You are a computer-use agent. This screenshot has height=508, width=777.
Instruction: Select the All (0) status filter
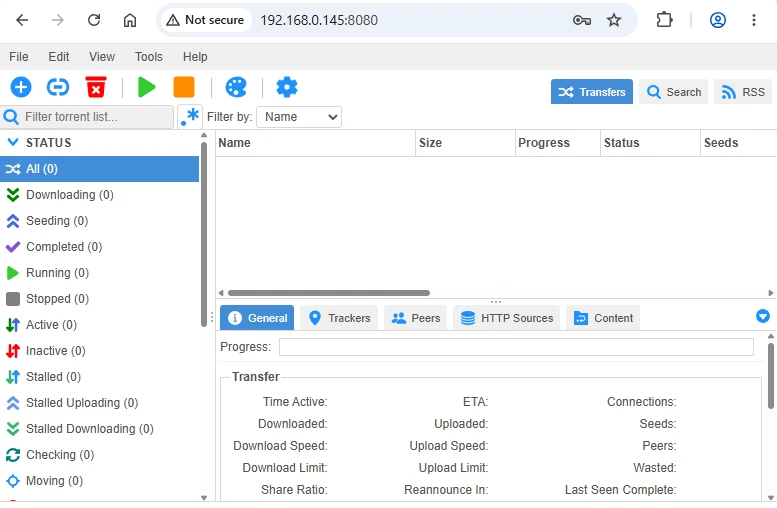99,169
